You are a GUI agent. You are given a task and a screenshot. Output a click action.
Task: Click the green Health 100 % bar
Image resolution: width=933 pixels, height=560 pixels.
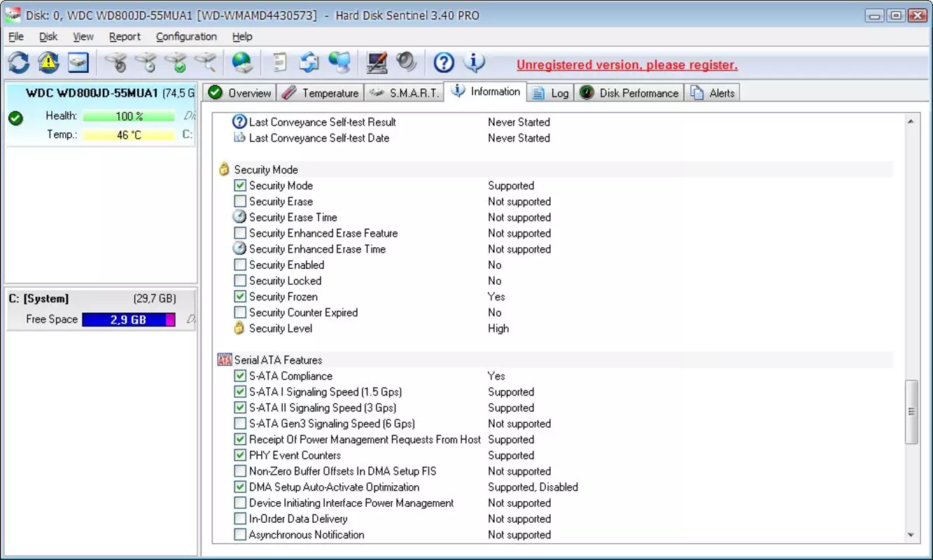(x=129, y=116)
